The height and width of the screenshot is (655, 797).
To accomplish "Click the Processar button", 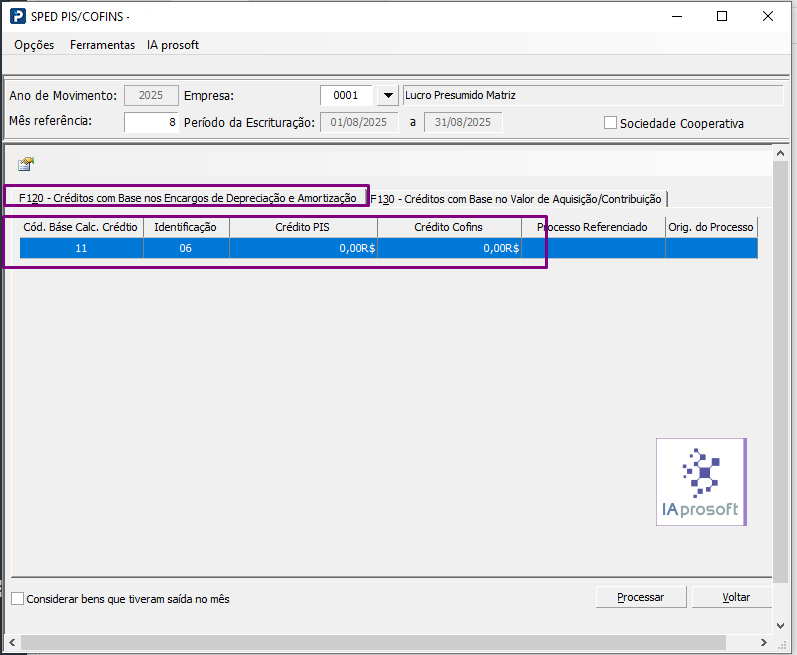I will coord(640,597).
